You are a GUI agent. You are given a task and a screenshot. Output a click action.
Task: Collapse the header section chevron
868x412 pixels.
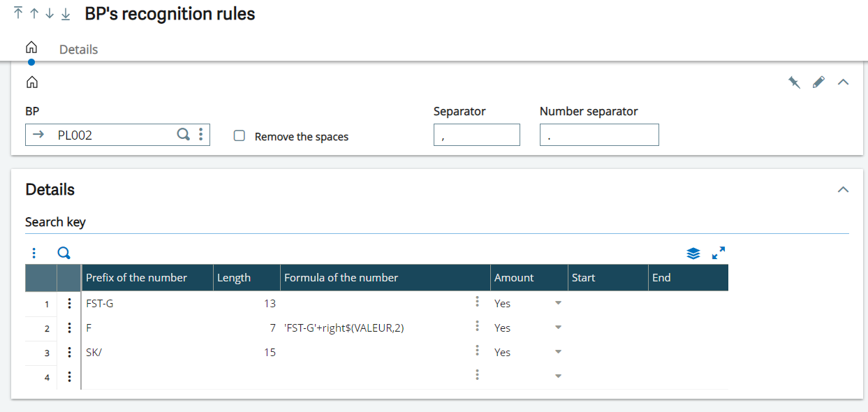pos(843,82)
